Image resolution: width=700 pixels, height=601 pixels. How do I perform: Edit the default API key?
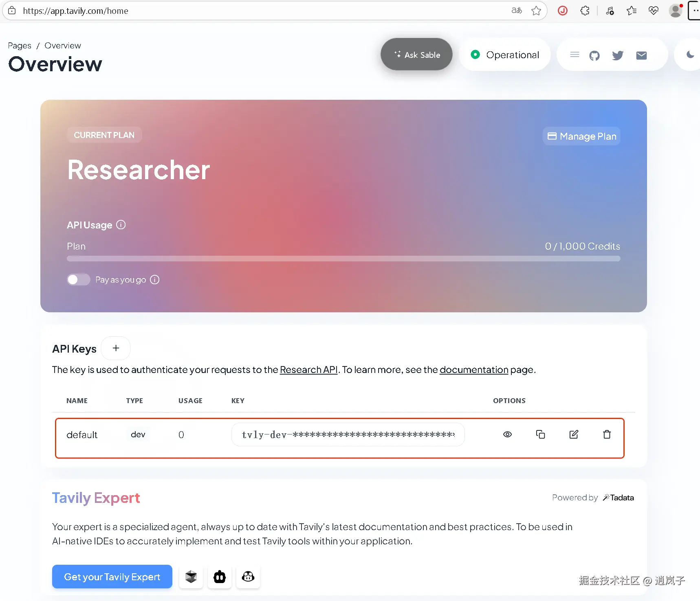click(x=574, y=434)
